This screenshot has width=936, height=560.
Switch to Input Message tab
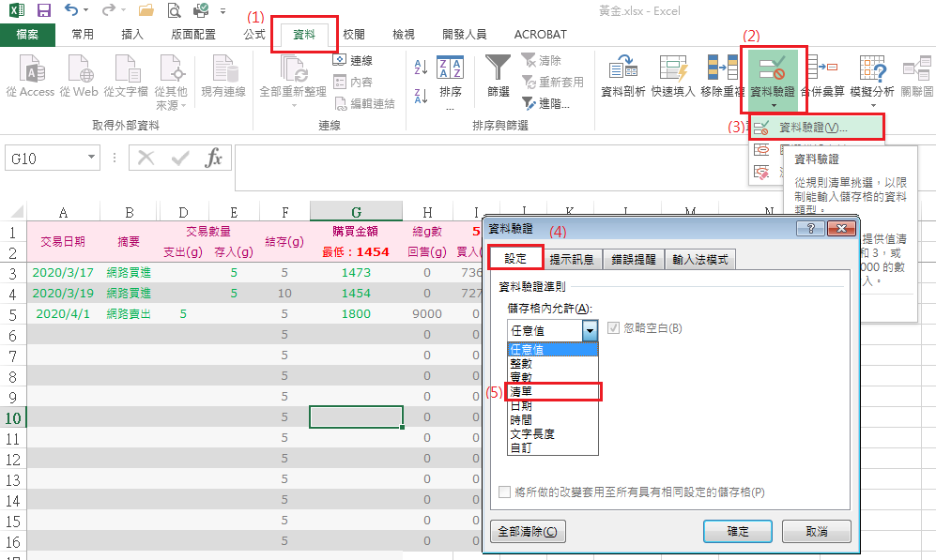tap(572, 260)
